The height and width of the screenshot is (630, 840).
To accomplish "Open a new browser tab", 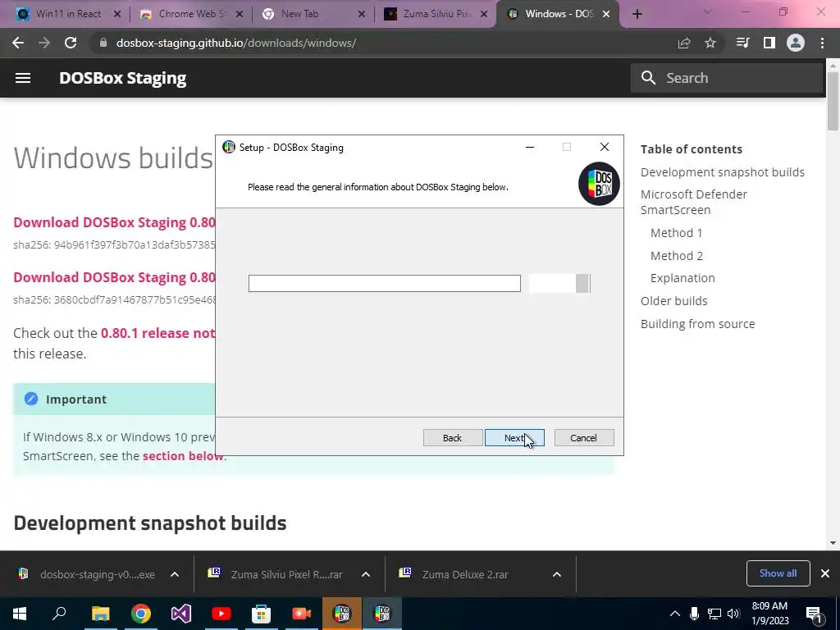I will pos(637,14).
